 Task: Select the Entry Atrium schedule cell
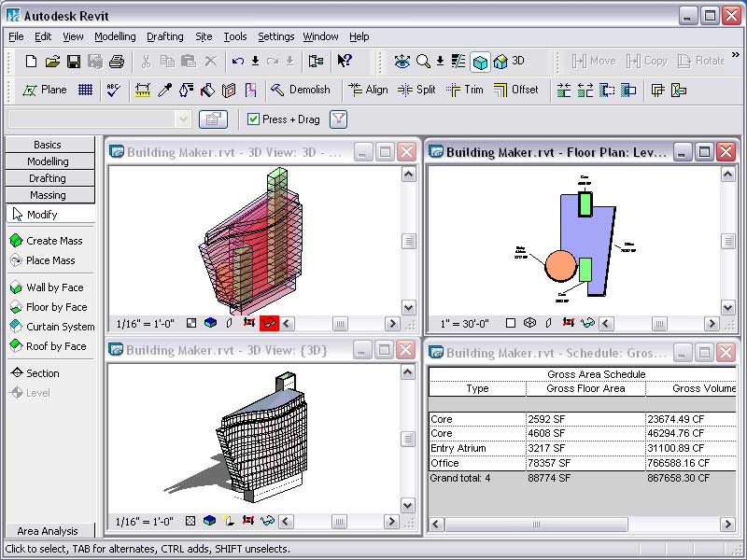[477, 448]
